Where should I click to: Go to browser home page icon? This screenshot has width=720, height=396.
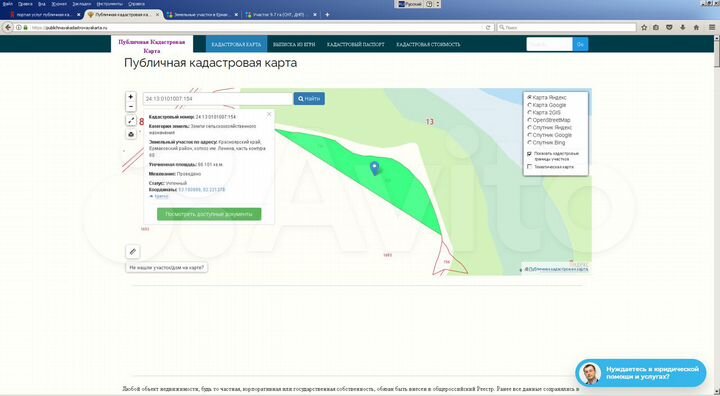point(696,28)
